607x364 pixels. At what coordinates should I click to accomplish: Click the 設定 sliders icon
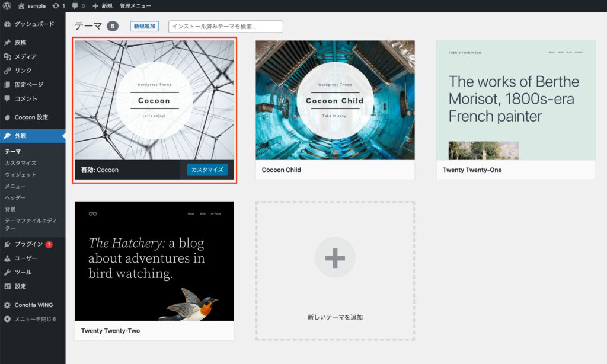point(7,286)
